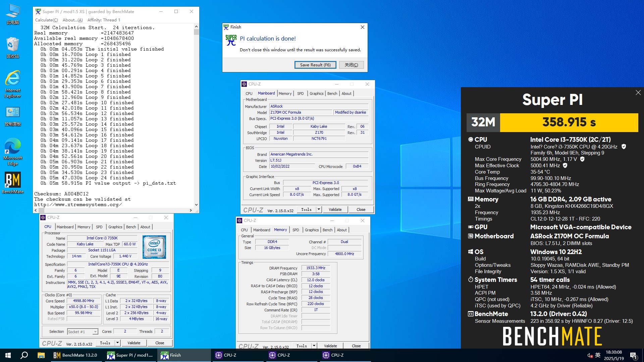Click the Max TDP 60.0 W value

(130, 244)
